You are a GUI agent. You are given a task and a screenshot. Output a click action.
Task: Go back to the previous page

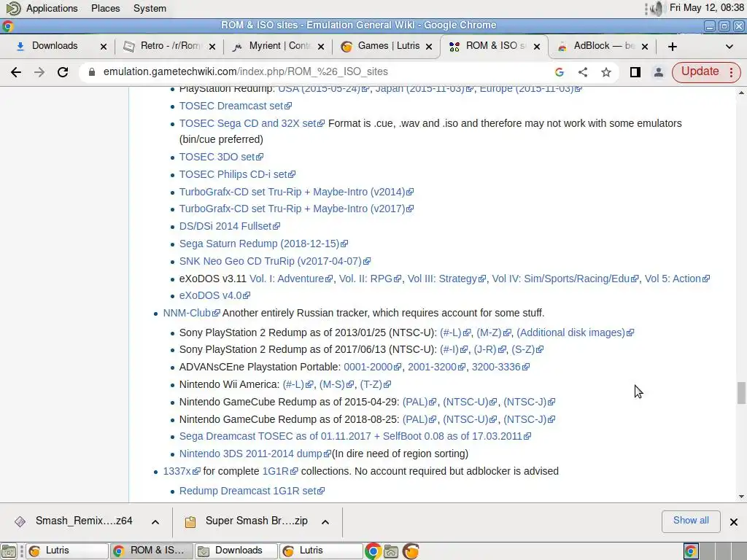coord(16,72)
